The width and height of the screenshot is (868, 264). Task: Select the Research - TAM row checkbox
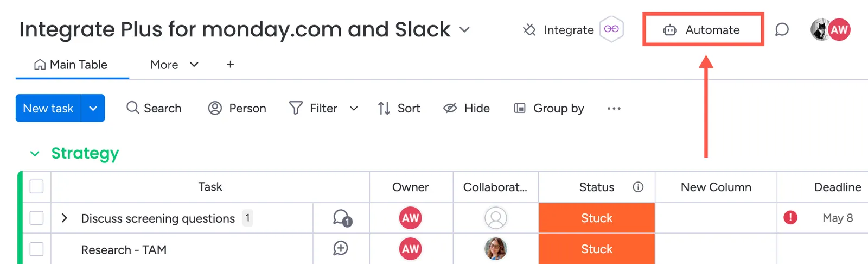pyautogui.click(x=36, y=249)
